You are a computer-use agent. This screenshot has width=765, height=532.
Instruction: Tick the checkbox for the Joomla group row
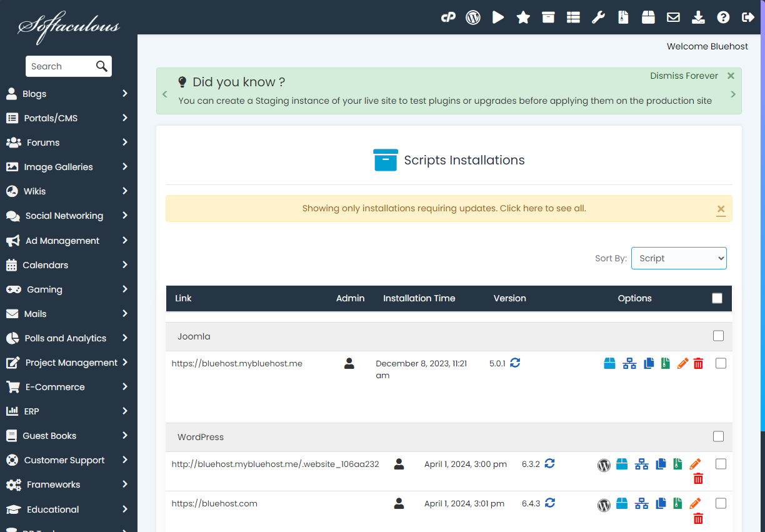pos(718,336)
